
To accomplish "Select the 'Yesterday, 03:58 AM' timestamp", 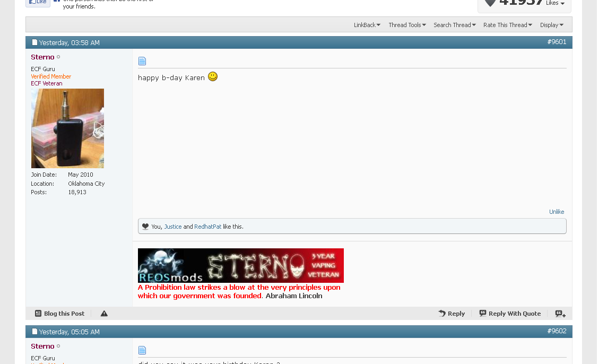I will (x=70, y=42).
